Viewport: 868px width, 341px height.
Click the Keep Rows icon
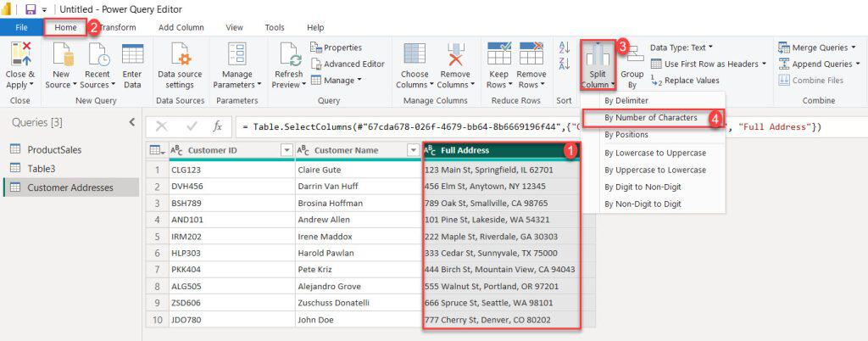(499, 54)
